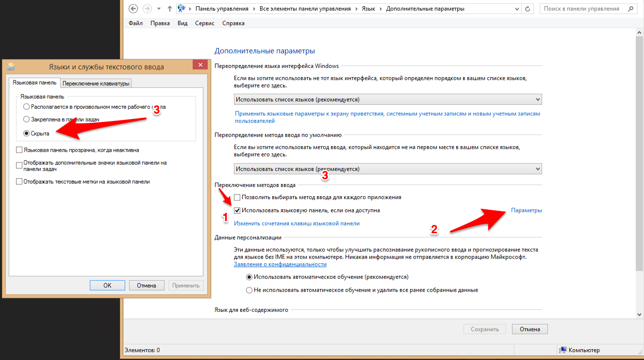Click the Язык breadcrumb

tap(367, 9)
